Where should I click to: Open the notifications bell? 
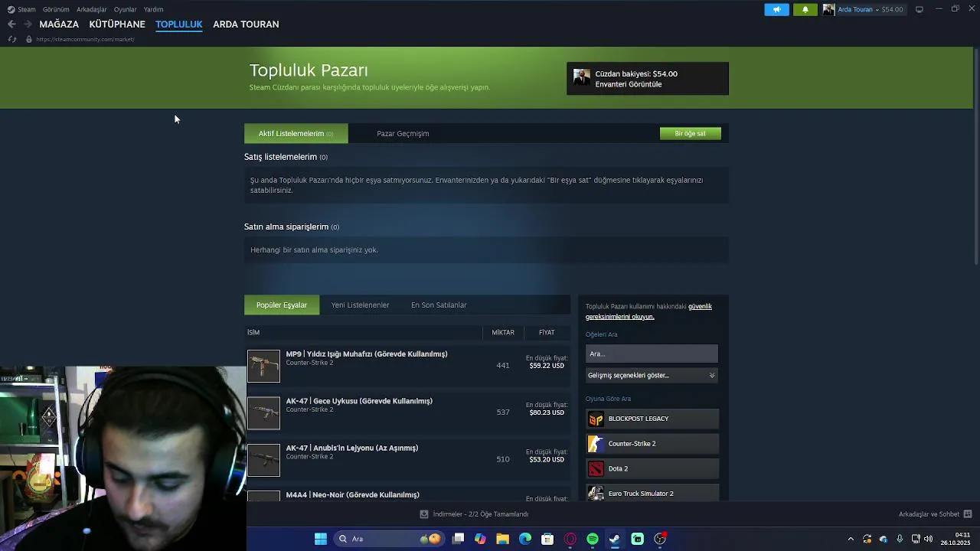click(x=805, y=9)
